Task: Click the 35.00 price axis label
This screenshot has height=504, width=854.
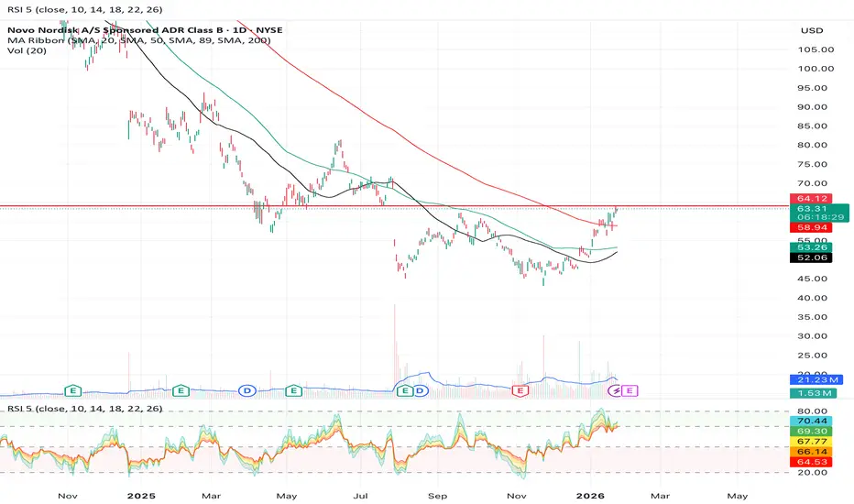Action: click(x=813, y=317)
